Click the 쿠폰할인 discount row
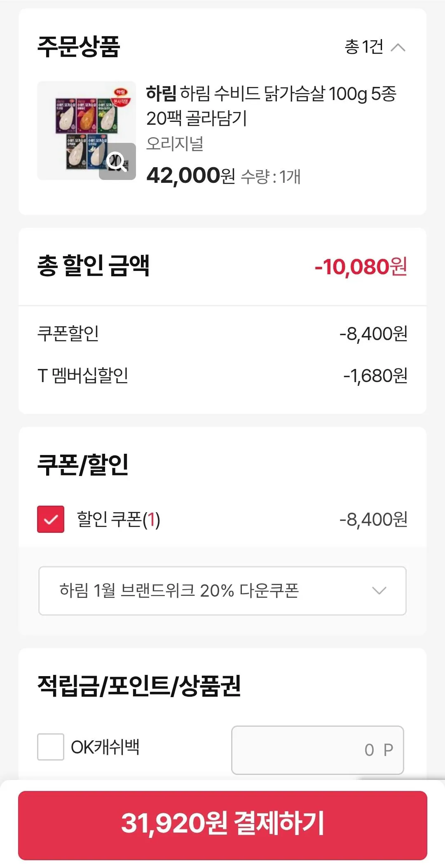Screen dimensions: 445x868 tap(222, 334)
